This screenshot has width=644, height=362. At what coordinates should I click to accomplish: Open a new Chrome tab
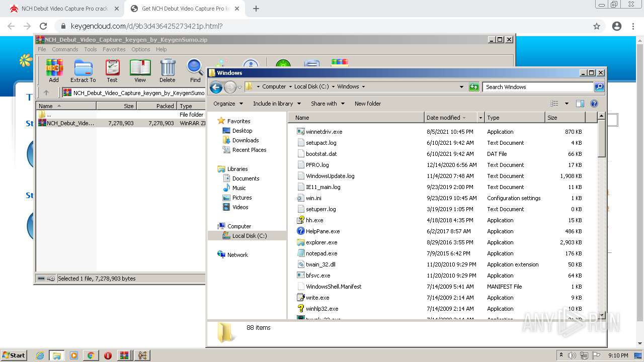256,9
